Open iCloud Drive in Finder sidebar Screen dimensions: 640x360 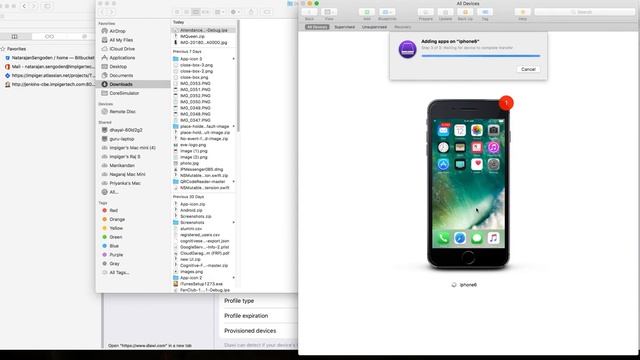122,49
